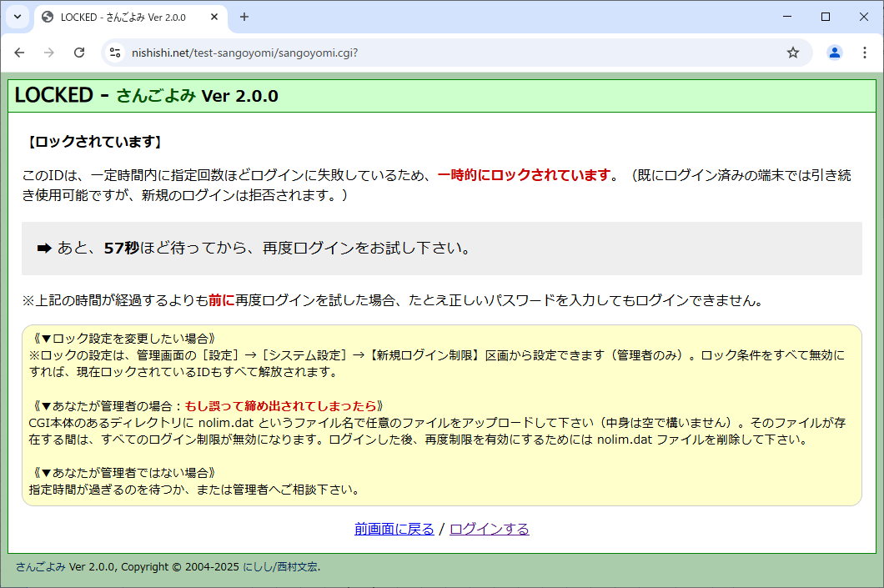Open the Chrome profile avatar
Screen dimensions: 884x588
[x=835, y=53]
